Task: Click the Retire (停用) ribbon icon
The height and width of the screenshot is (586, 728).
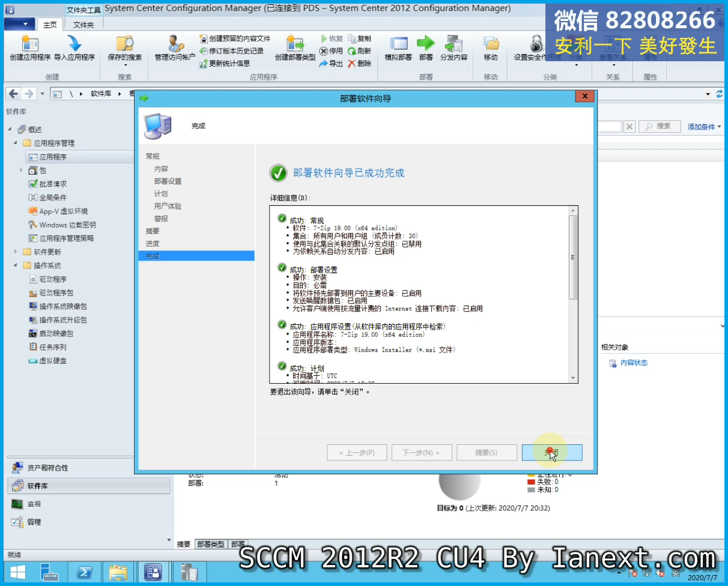Action: pyautogui.click(x=331, y=51)
